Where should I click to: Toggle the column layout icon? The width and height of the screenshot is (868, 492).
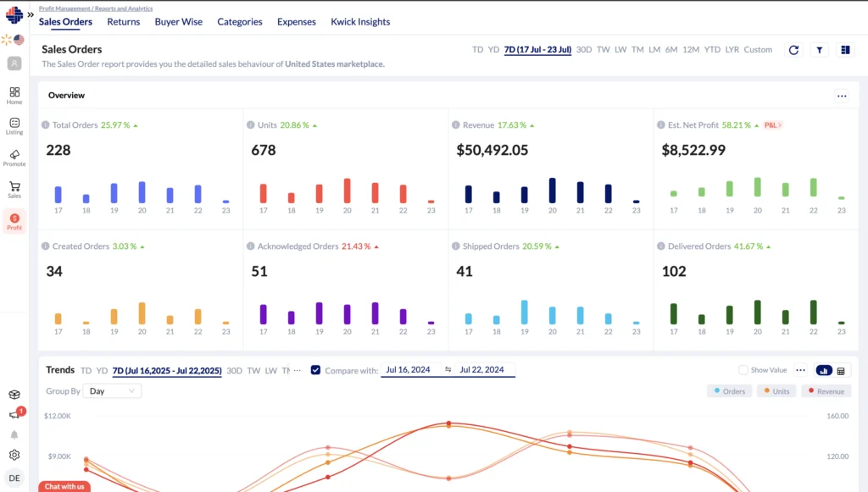[845, 50]
